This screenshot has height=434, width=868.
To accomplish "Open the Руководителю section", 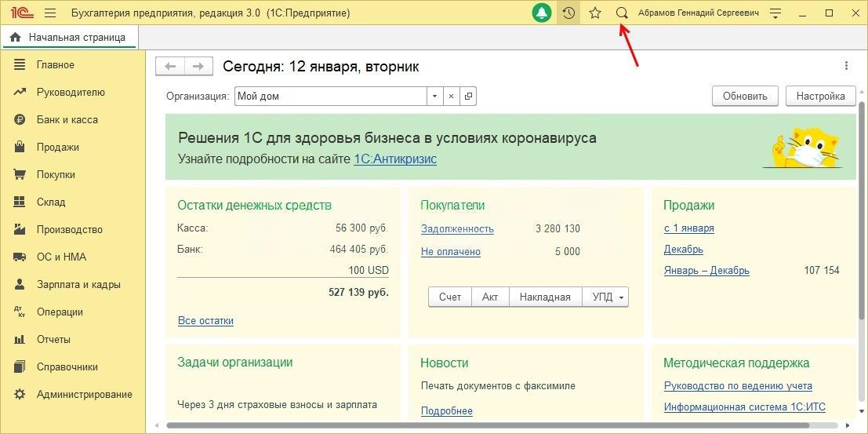I will (x=71, y=93).
